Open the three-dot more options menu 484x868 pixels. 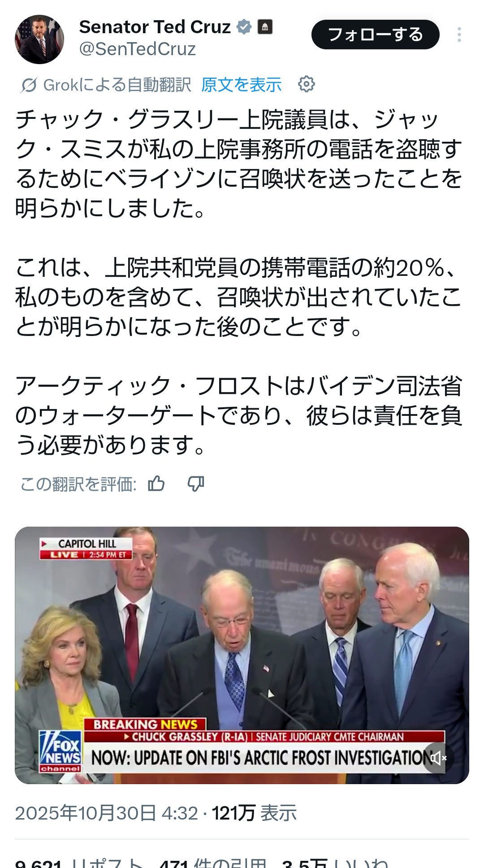click(x=459, y=35)
